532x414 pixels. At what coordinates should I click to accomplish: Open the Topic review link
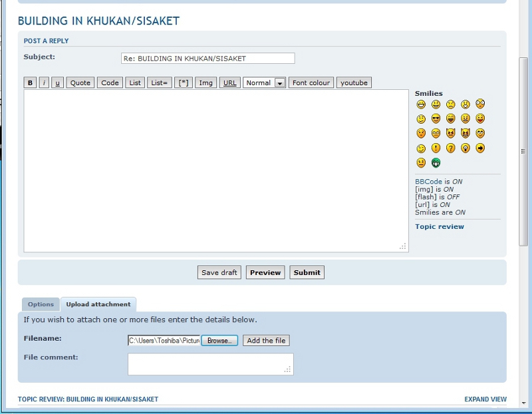pyautogui.click(x=439, y=227)
